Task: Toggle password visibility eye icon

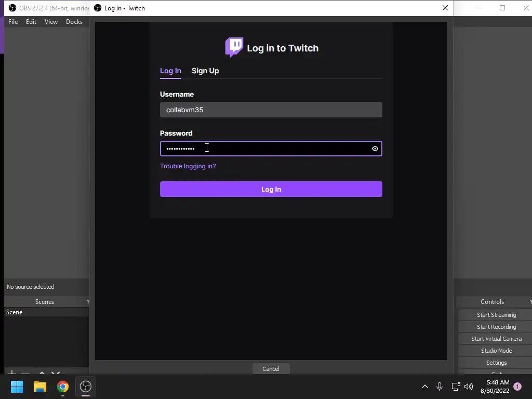Action: 375,149
